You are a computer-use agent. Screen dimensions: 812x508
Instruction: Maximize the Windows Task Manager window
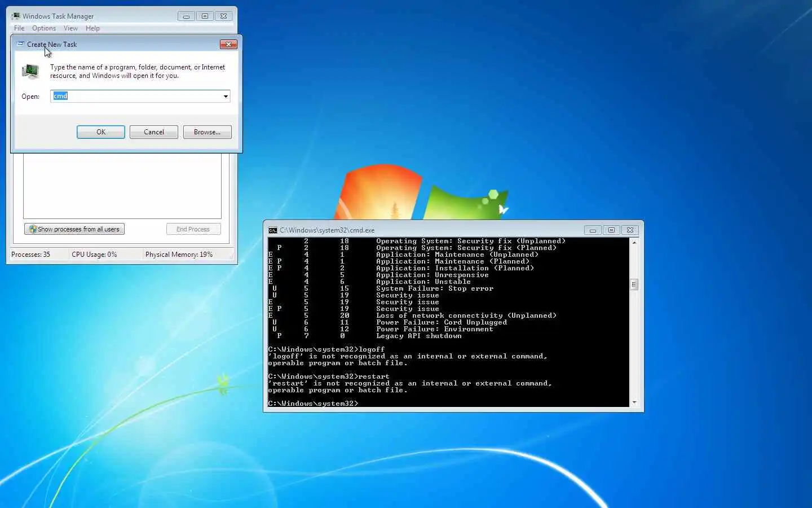[x=205, y=16]
